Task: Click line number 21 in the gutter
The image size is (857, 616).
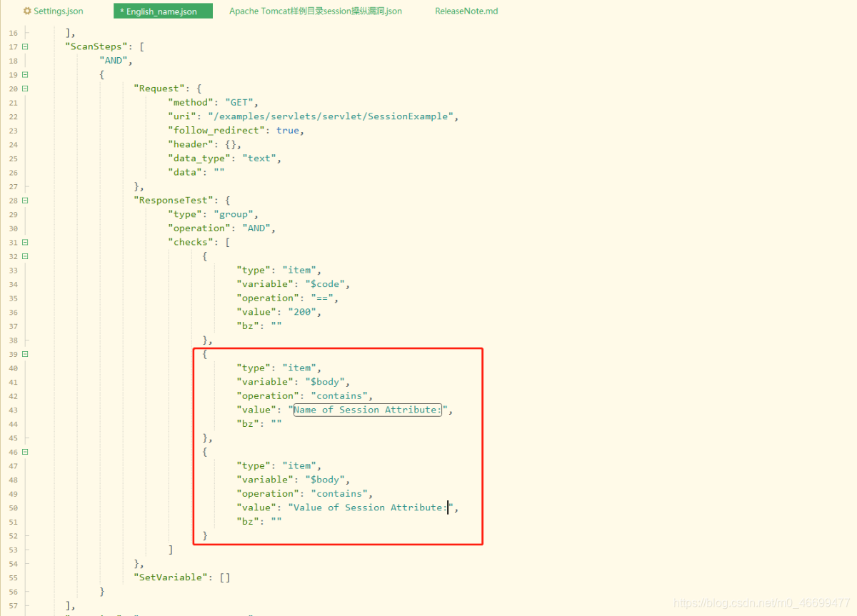Action: coord(14,103)
